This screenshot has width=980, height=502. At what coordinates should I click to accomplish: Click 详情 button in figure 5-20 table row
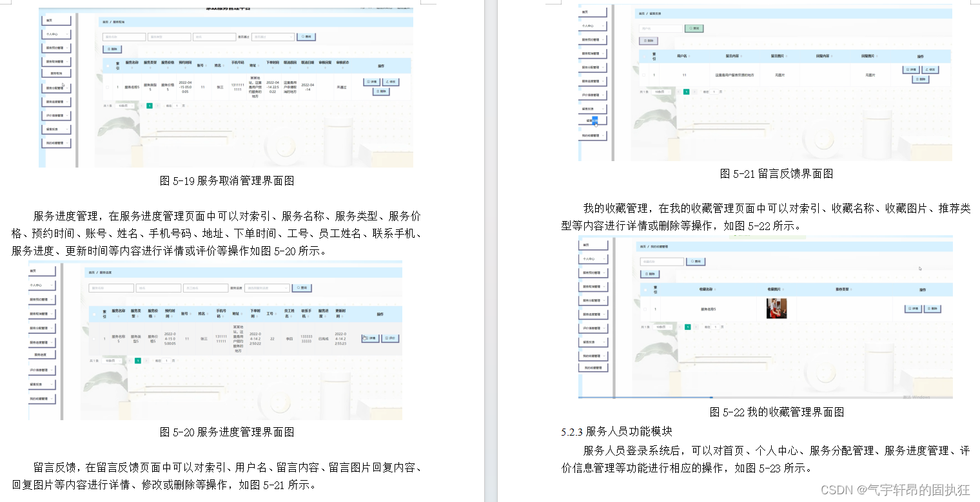(371, 338)
